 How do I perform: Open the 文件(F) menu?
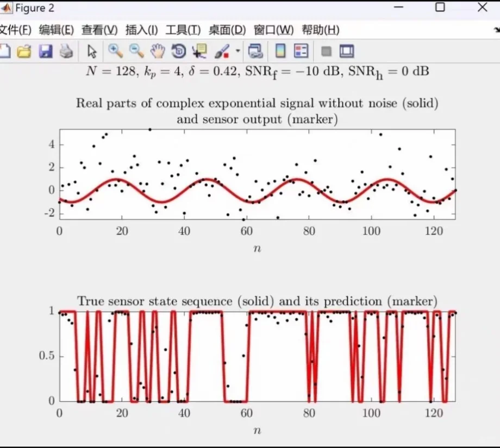(x=15, y=30)
